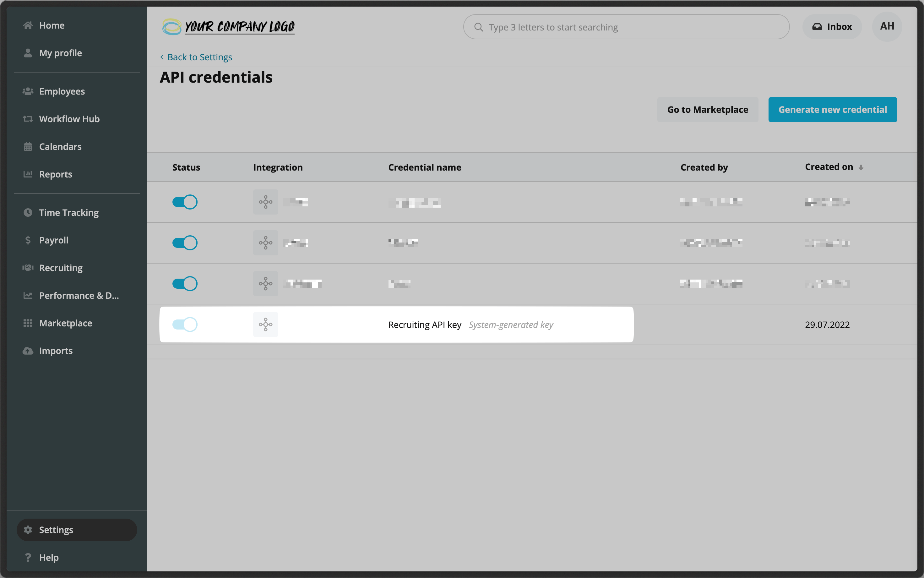Toggle the status switch of the first credential row
924x578 pixels.
(185, 202)
